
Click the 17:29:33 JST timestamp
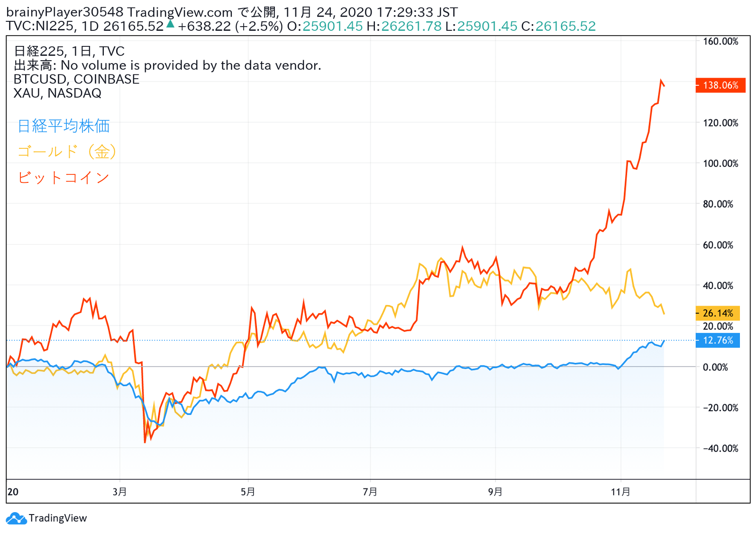417,12
